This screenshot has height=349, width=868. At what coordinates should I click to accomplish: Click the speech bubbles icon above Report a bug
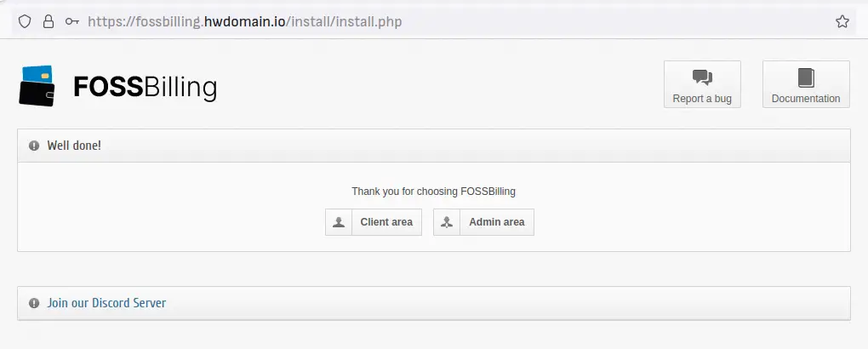(702, 77)
